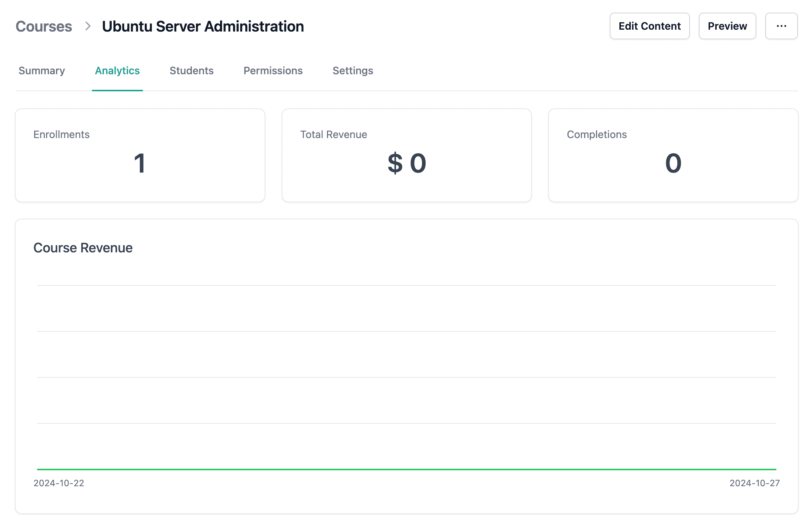The image size is (812, 530).
Task: Click the course title Ubuntu Server Administration
Action: 203,26
